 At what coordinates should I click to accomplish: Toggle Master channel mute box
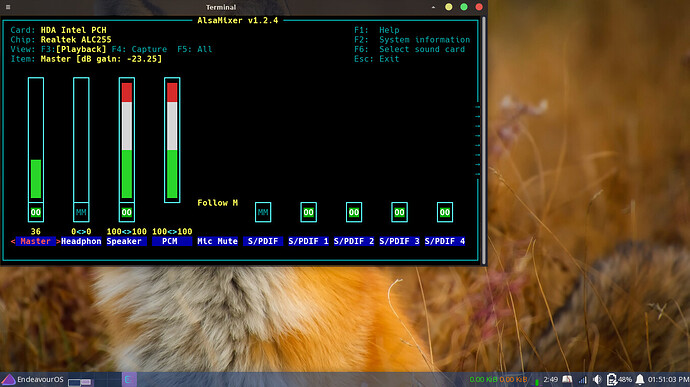click(x=36, y=212)
